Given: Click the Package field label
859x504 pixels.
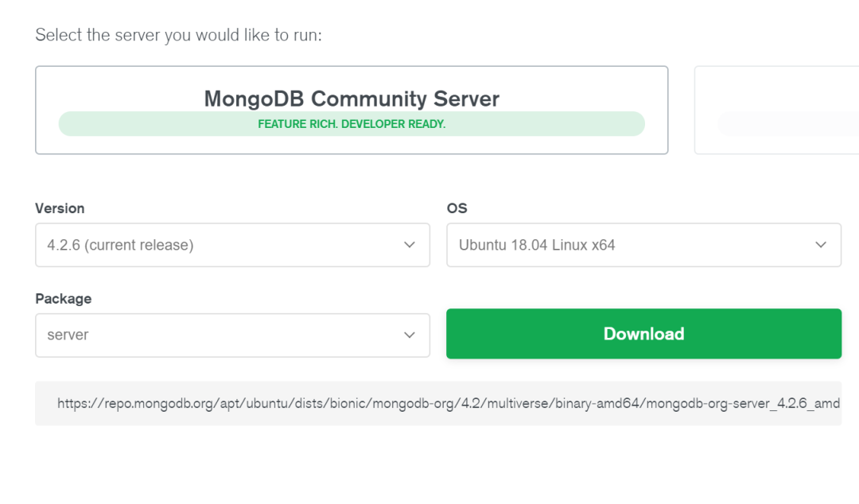Looking at the screenshot, I should pyautogui.click(x=64, y=299).
